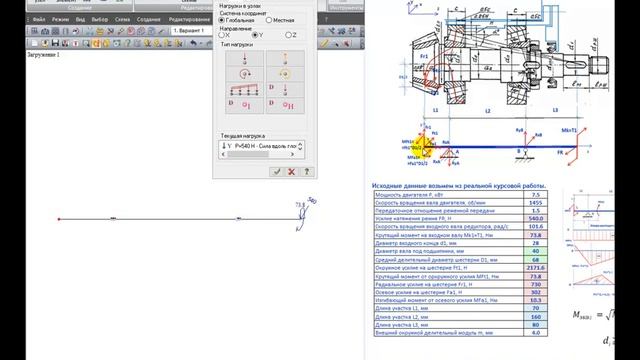Open the Режим menu

click(x=60, y=19)
